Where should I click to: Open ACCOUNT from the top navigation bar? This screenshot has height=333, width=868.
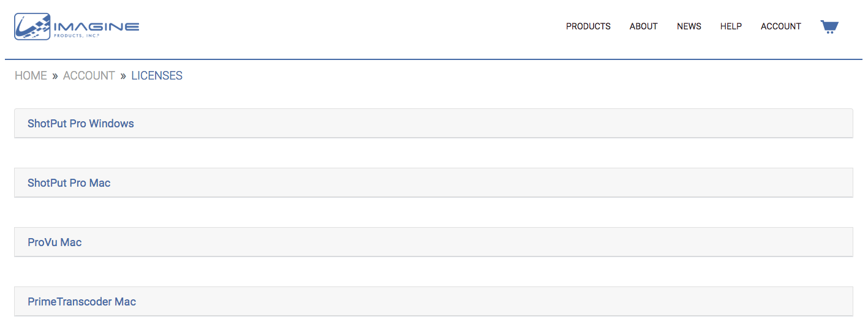[x=781, y=26]
